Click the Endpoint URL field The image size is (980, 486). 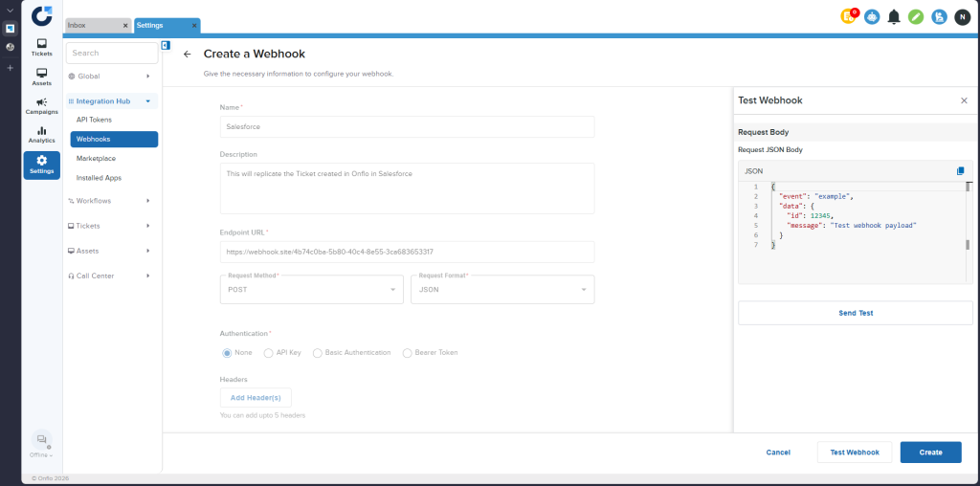click(407, 252)
